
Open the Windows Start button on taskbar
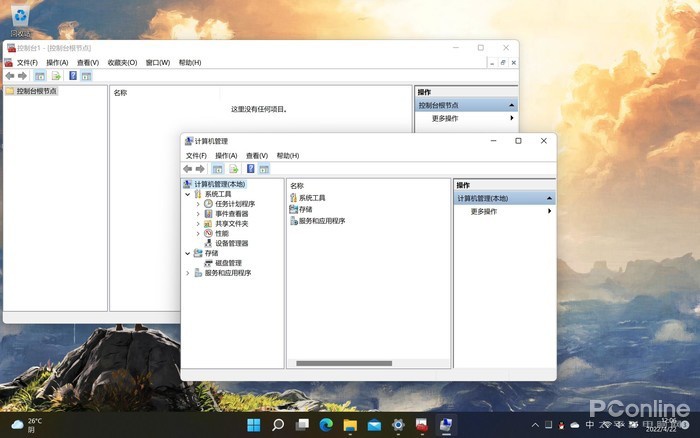pyautogui.click(x=254, y=426)
